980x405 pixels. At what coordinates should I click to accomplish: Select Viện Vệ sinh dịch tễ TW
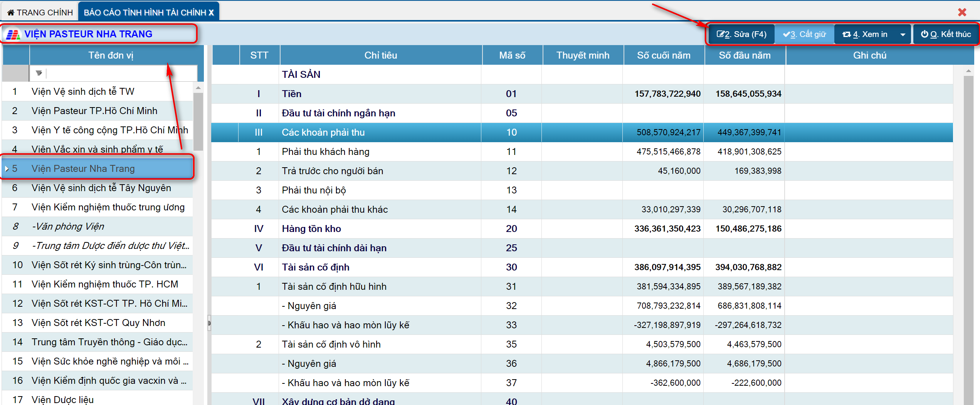[x=83, y=92]
